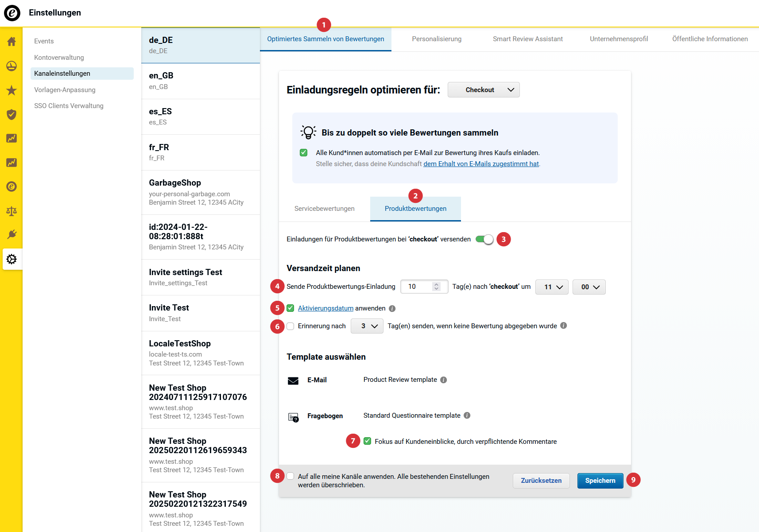Click the Zurücksetzen button

(541, 481)
